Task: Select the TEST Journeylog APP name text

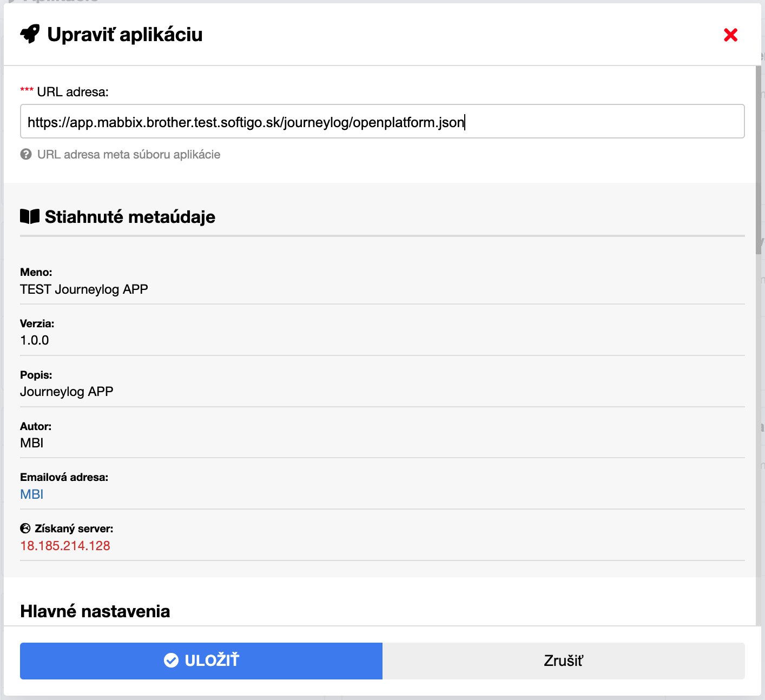Action: [x=84, y=289]
